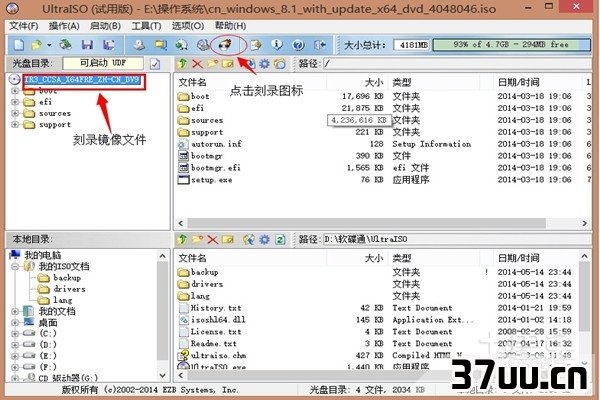Expand the efi folder in the disc tree
This screenshot has width=600, height=400.
coord(15,102)
